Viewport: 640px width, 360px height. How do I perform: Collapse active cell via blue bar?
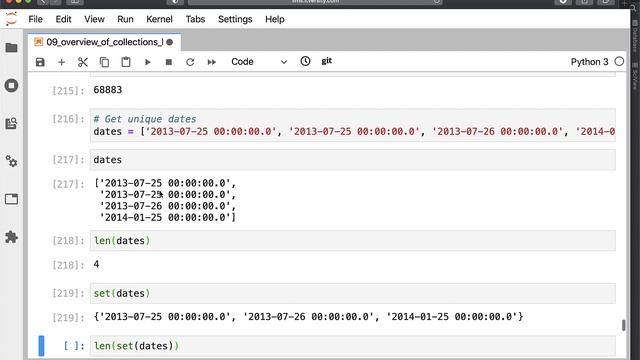41,346
